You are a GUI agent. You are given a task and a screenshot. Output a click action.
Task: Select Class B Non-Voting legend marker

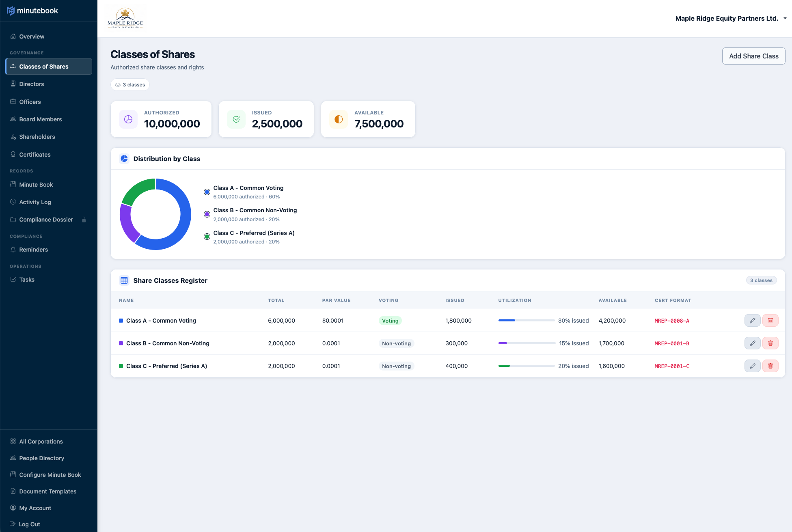[x=207, y=214]
